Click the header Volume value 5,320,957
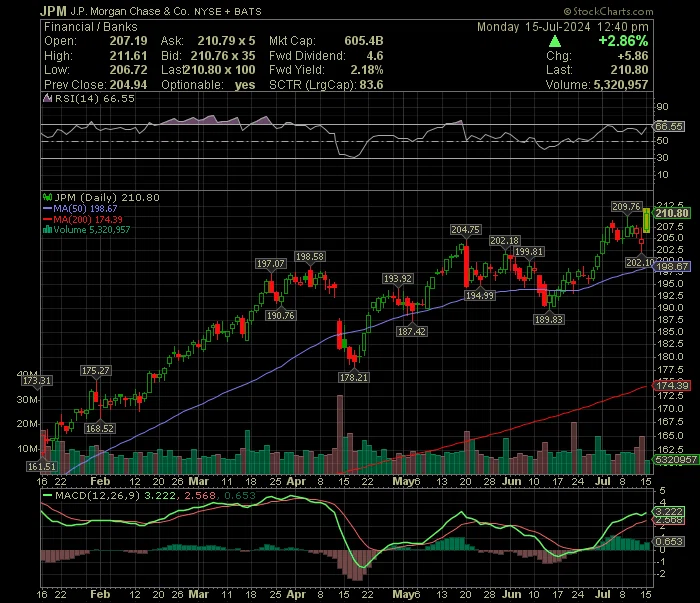This screenshot has width=700, height=603. (x=621, y=85)
